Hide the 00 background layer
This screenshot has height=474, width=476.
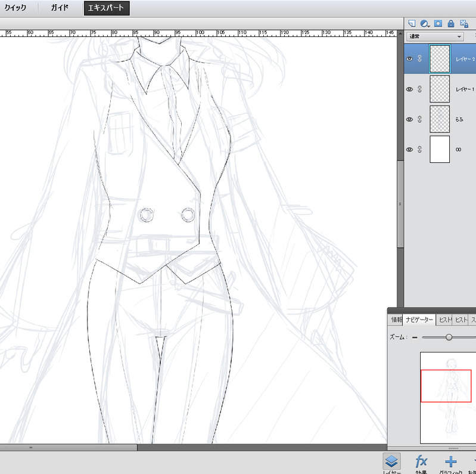click(x=409, y=150)
